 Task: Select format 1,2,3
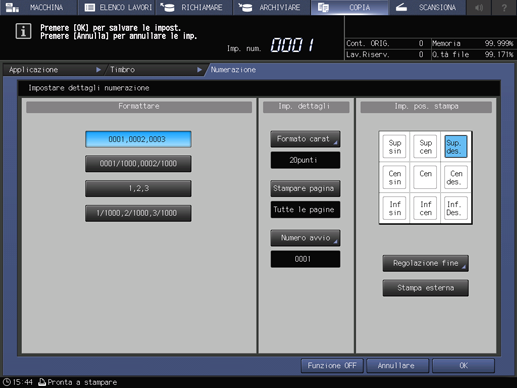pos(138,188)
